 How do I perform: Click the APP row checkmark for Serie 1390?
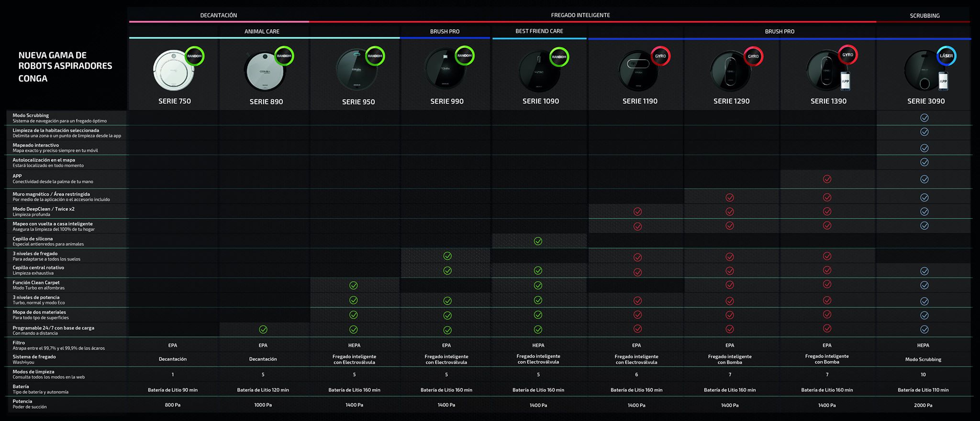[827, 179]
